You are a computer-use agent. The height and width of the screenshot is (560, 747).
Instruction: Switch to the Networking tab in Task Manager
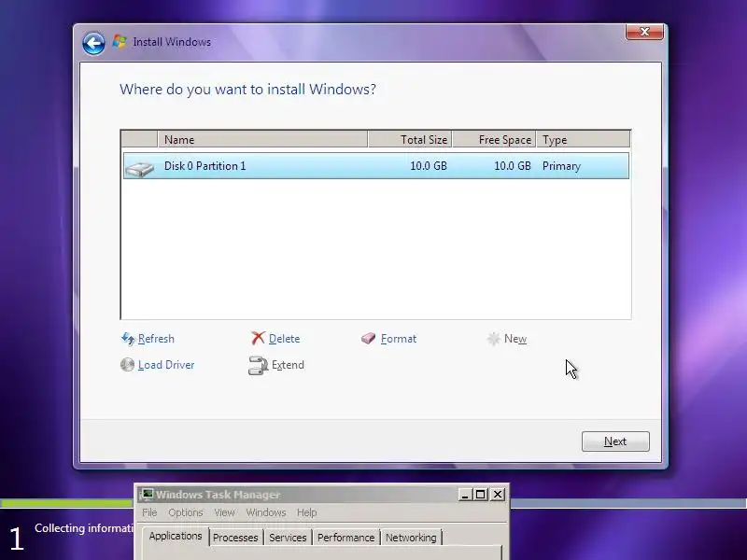tap(411, 538)
